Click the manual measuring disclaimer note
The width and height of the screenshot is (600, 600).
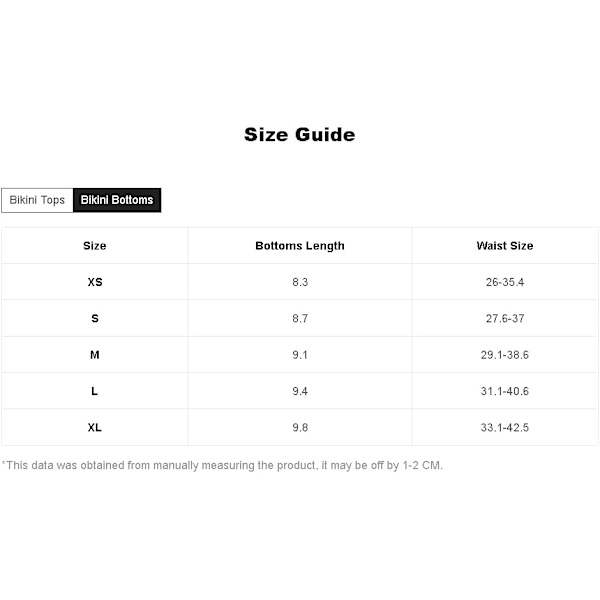click(222, 465)
